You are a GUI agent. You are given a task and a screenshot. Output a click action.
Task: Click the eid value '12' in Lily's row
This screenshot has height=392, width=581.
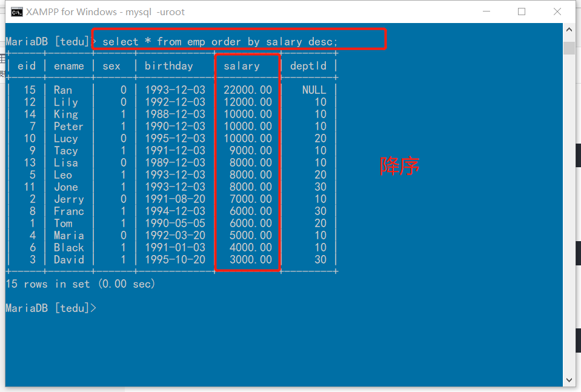pyautogui.click(x=30, y=102)
